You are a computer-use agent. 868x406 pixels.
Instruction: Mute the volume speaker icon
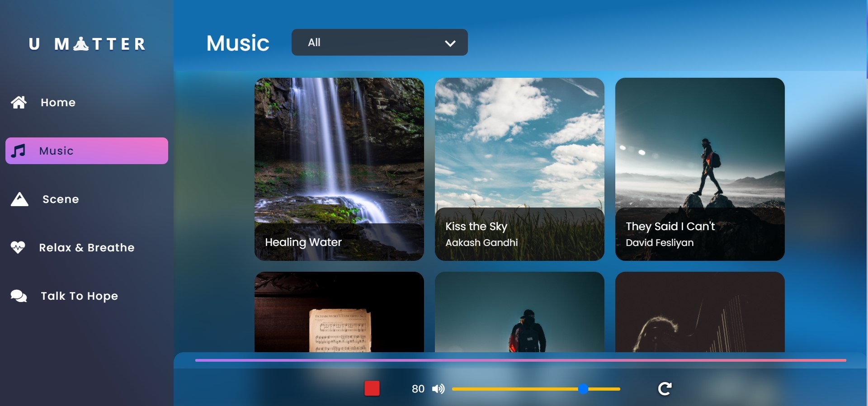438,389
